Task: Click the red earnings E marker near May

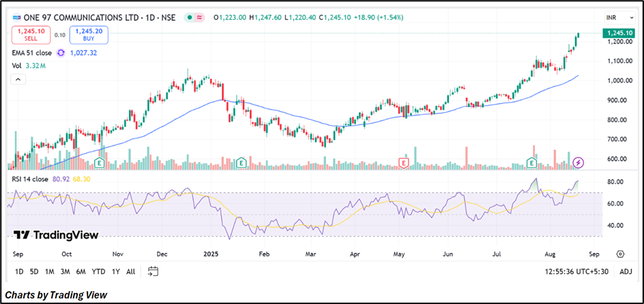Action: 404,162
